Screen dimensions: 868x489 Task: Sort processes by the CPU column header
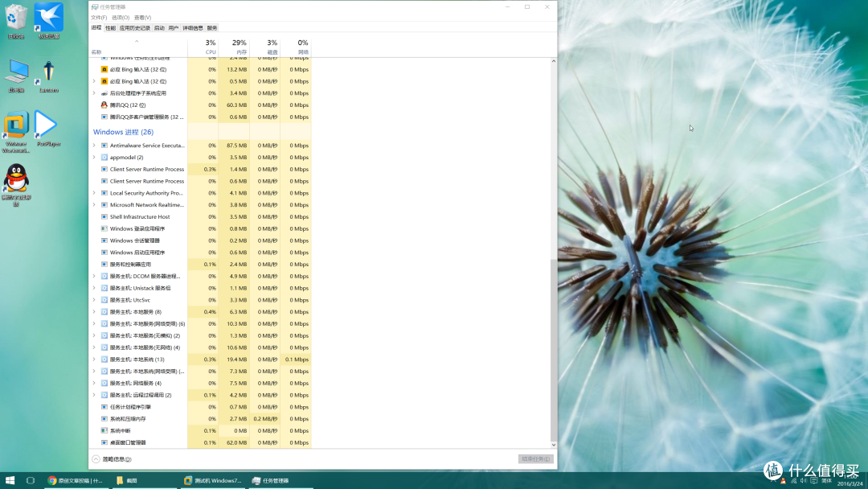(x=203, y=47)
